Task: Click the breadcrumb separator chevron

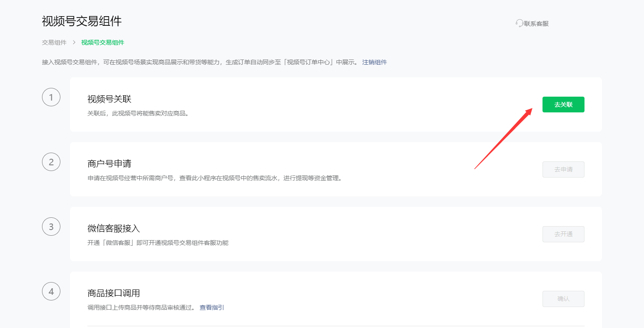Action: coord(74,42)
